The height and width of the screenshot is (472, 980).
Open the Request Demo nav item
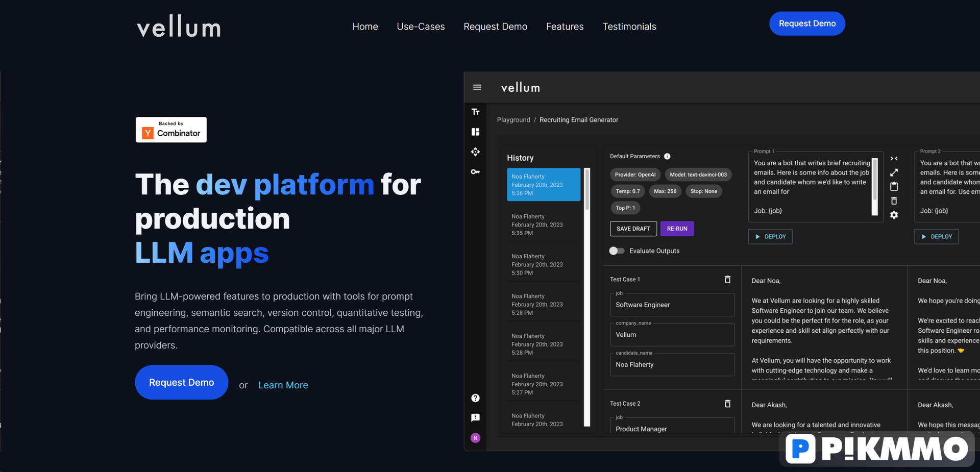[x=495, y=27]
